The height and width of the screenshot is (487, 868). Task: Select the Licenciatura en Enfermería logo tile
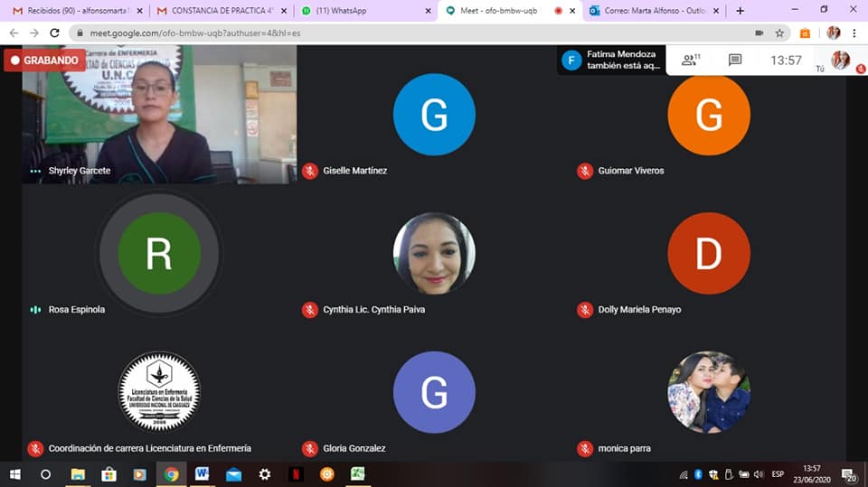coord(159,392)
